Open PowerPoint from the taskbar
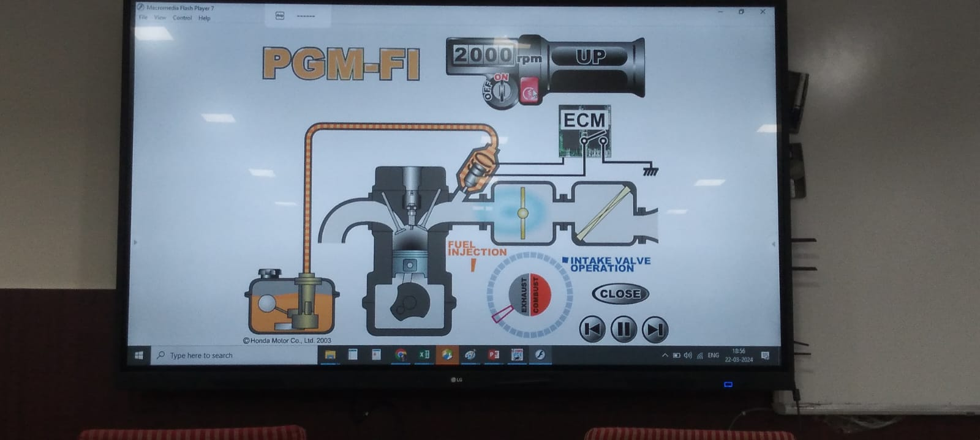980x440 pixels. point(494,355)
